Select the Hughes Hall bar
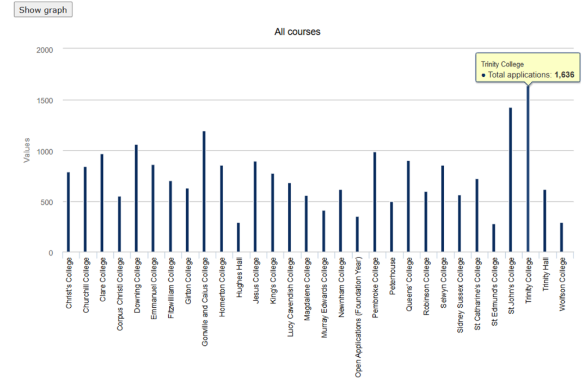The width and height of the screenshot is (588, 378). pyautogui.click(x=238, y=237)
